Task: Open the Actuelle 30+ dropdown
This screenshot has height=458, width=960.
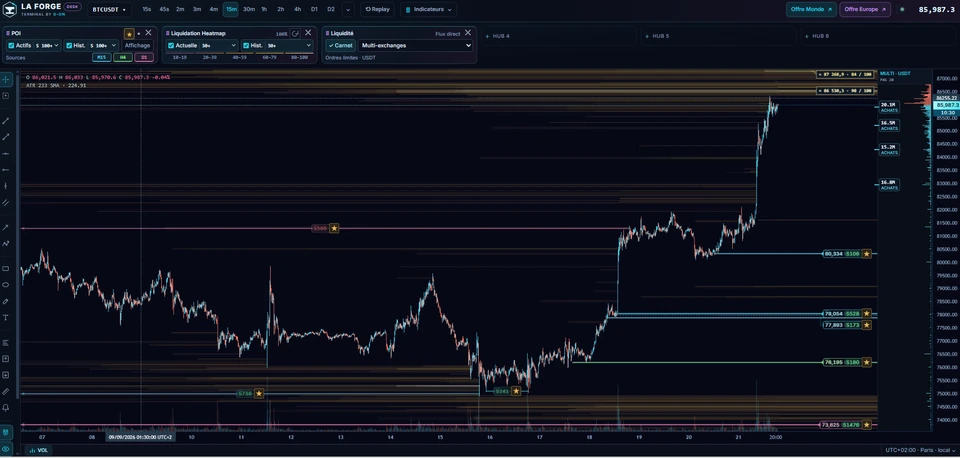Action: click(219, 45)
